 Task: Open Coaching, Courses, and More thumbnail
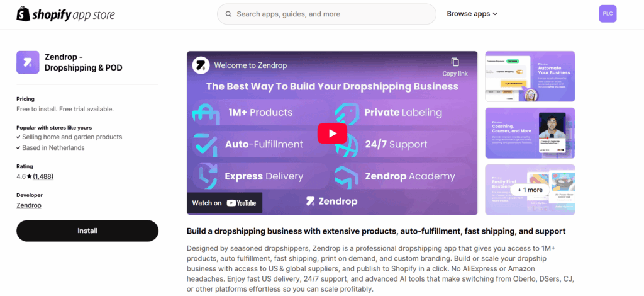pyautogui.click(x=530, y=133)
